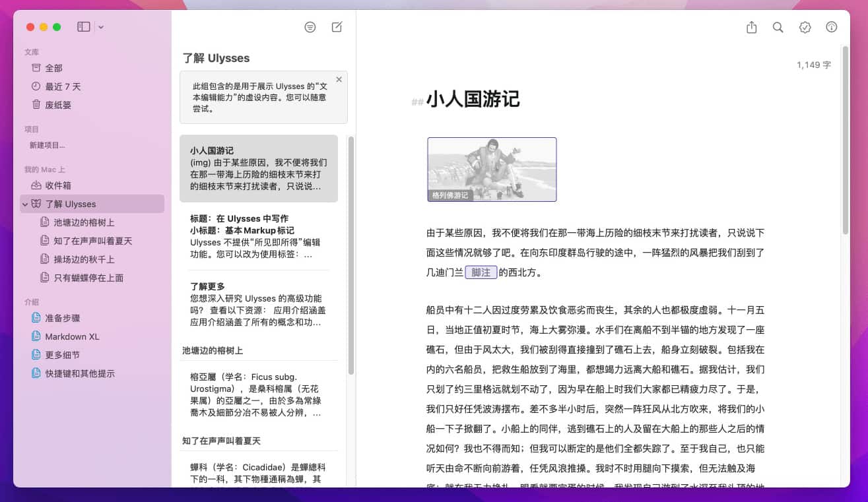868x502 pixels.
Task: Open 收件箱 inbox in the sidebar
Action: 58,185
